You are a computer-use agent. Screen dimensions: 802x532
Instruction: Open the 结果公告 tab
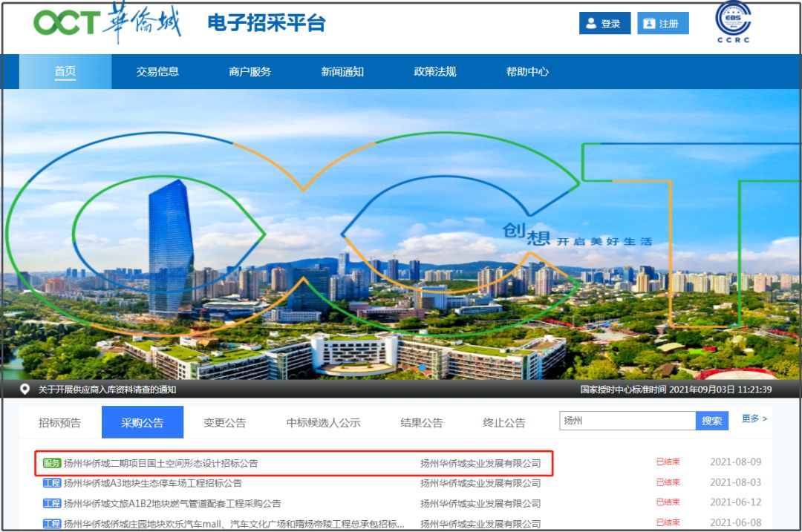[x=421, y=423]
